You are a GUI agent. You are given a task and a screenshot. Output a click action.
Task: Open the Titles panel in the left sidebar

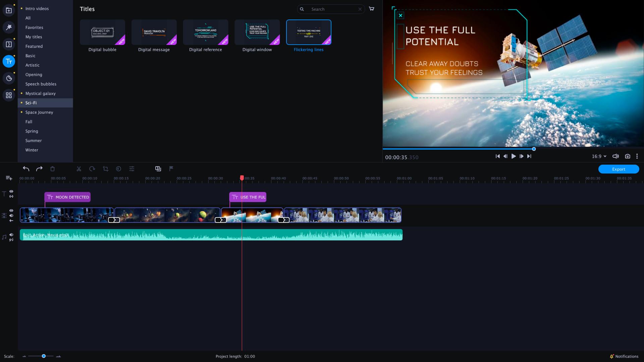(x=9, y=61)
